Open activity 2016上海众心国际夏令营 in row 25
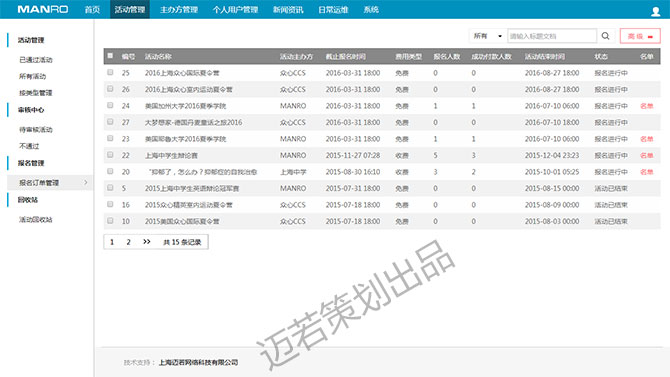 [x=182, y=73]
